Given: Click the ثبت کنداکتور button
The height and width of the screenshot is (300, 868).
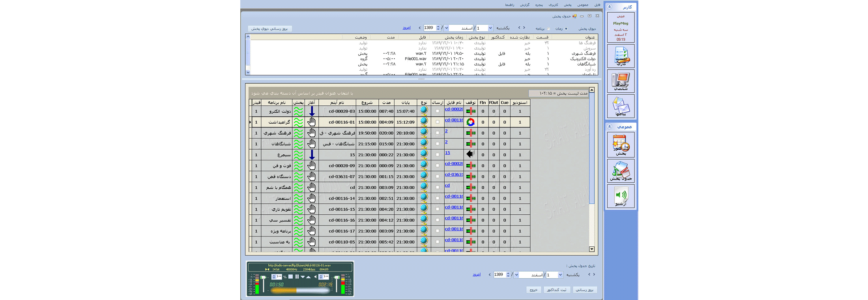Looking at the screenshot, I should 557,290.
